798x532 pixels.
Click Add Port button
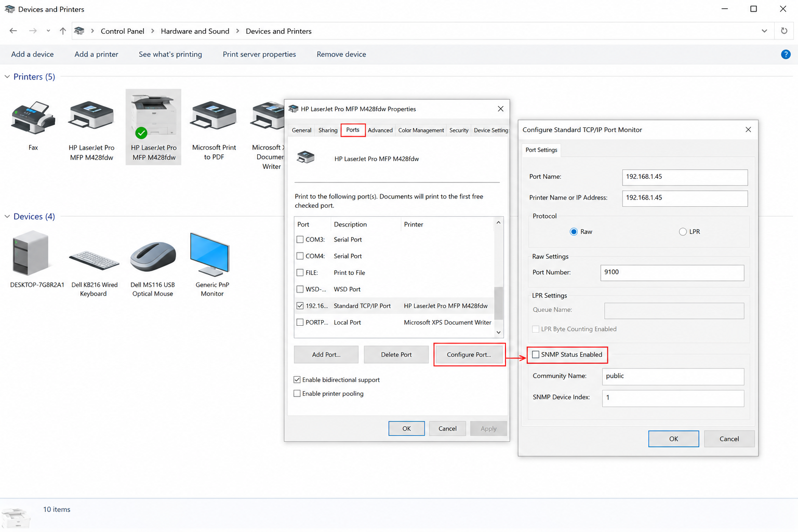(326, 355)
